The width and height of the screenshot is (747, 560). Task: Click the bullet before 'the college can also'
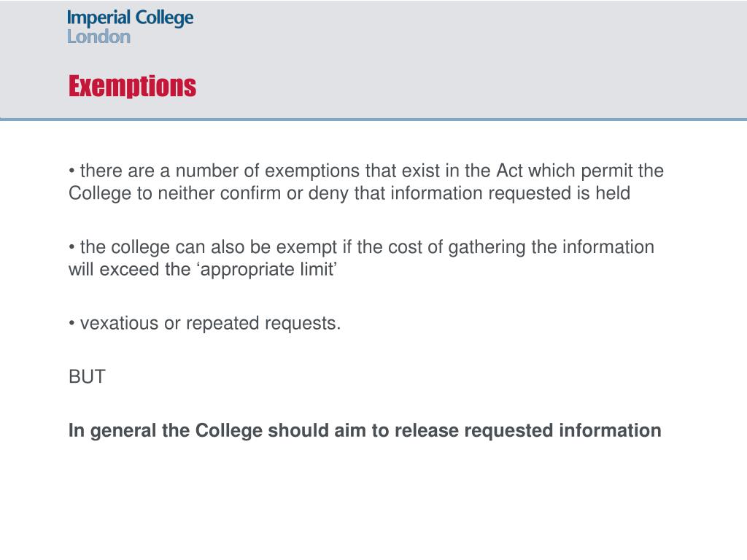(x=72, y=246)
